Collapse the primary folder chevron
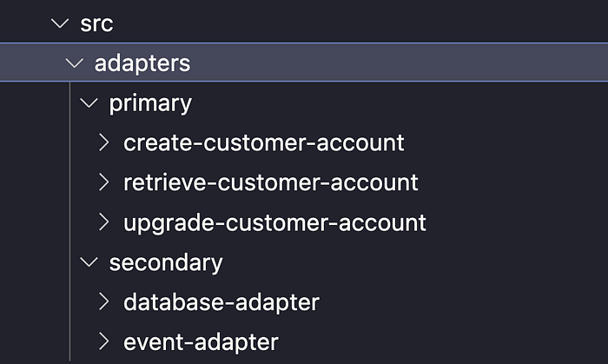The height and width of the screenshot is (364, 608). point(89,103)
